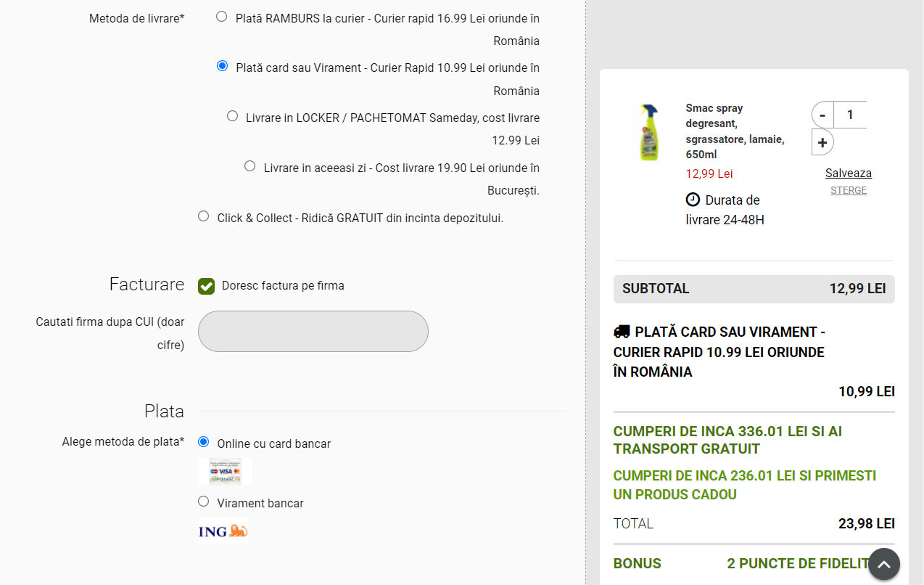Screen dimensions: 924x585
Task: Open the Smac spray product thumbnail
Action: coord(648,132)
